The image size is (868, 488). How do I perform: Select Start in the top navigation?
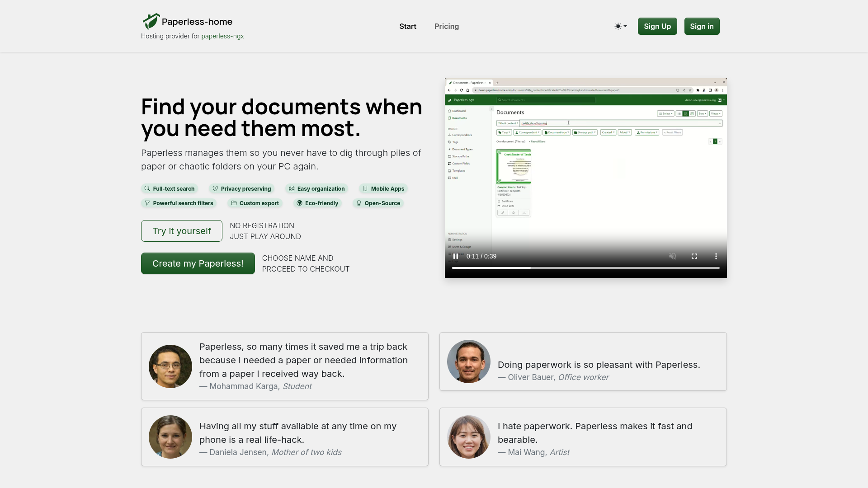(408, 26)
